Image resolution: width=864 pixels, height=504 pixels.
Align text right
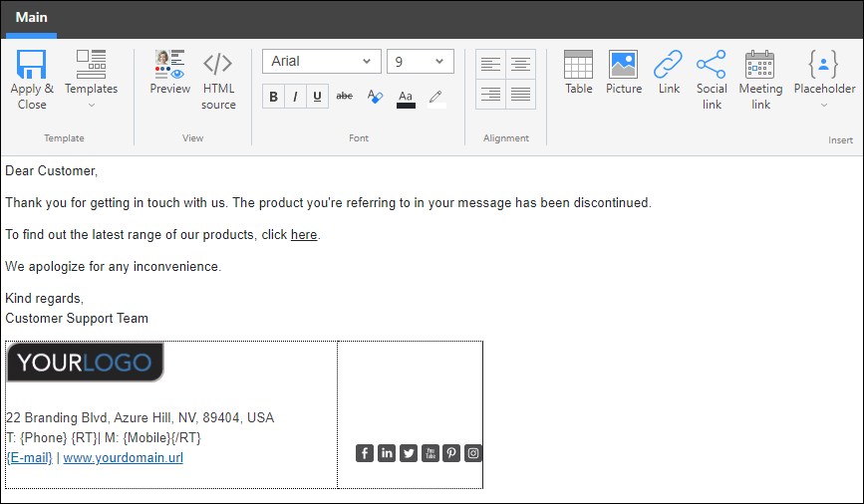490,95
